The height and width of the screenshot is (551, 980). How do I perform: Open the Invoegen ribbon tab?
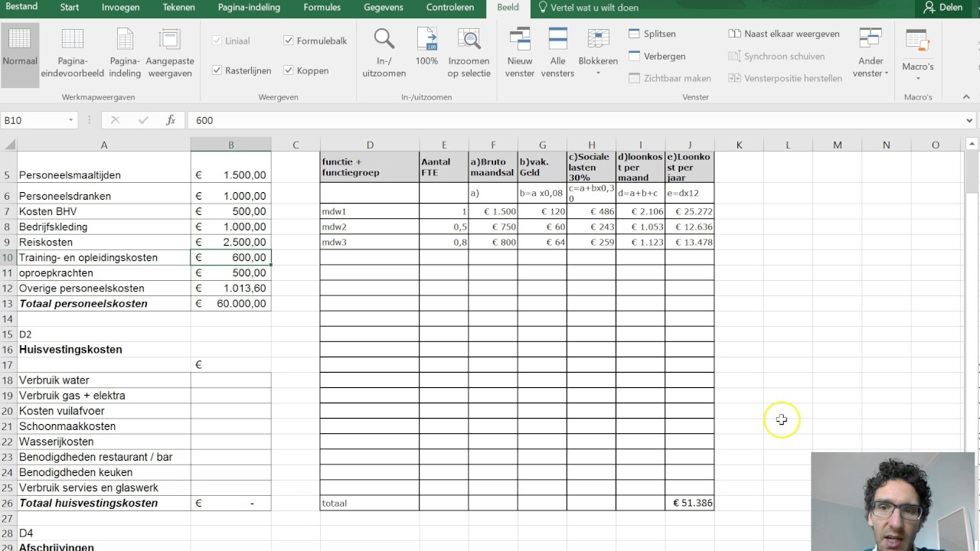[x=121, y=8]
